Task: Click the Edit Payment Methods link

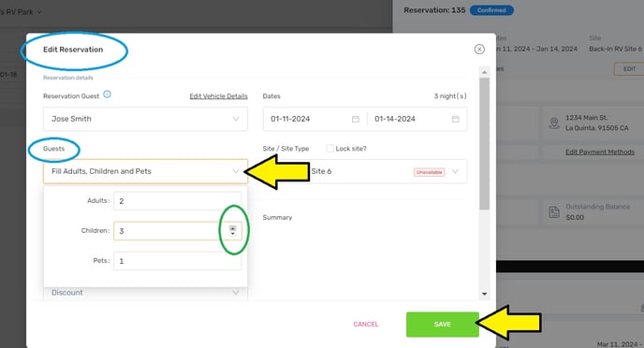Action: [600, 152]
